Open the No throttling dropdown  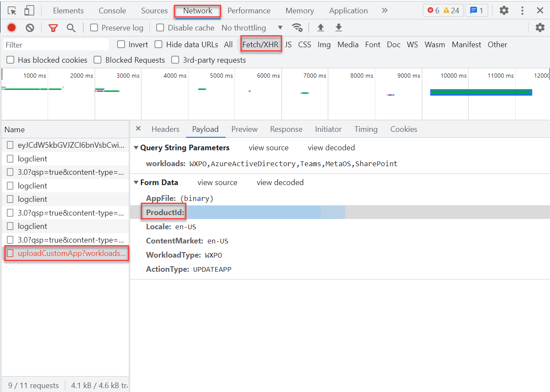(252, 28)
